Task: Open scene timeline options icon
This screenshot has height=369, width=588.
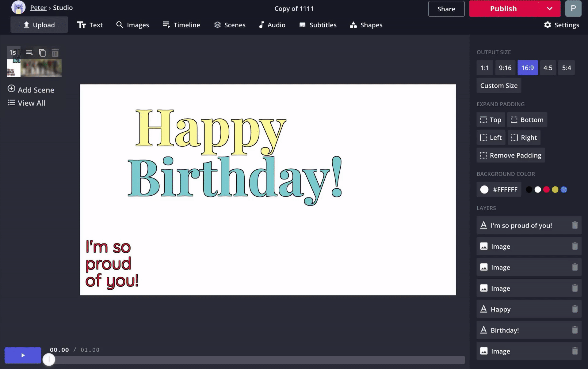Action: tap(29, 53)
